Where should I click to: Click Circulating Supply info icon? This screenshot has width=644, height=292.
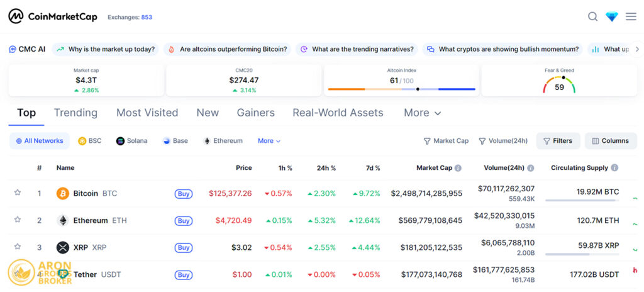pos(614,168)
